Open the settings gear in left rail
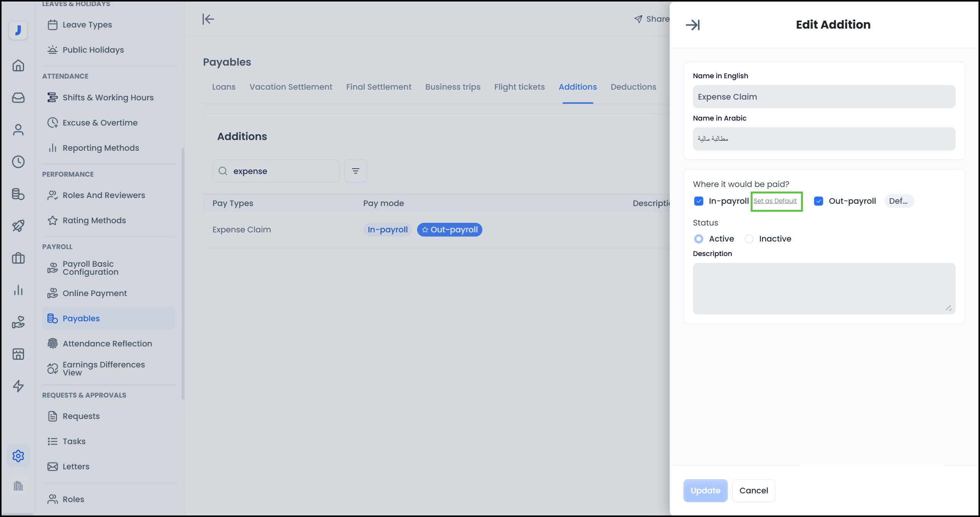This screenshot has height=517, width=980. point(18,456)
